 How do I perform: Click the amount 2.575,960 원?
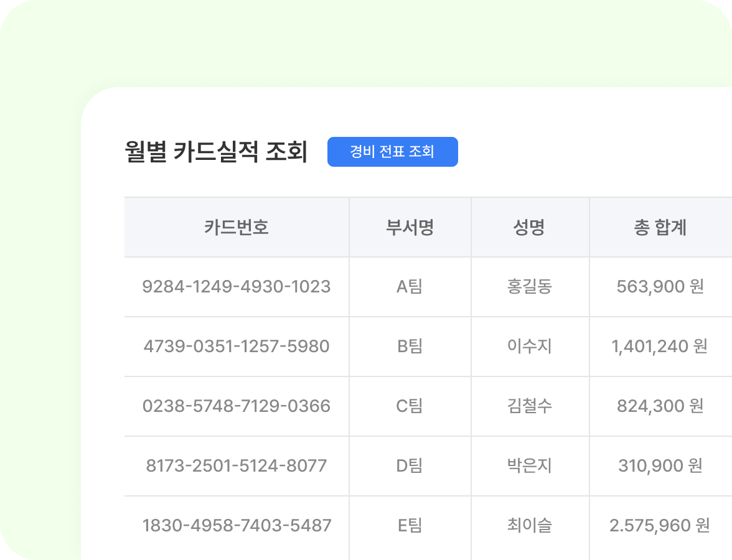660,526
